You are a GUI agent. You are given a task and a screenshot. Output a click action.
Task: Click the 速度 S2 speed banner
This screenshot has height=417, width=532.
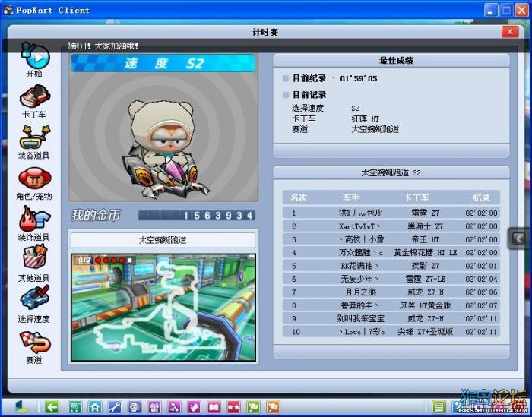(x=163, y=63)
